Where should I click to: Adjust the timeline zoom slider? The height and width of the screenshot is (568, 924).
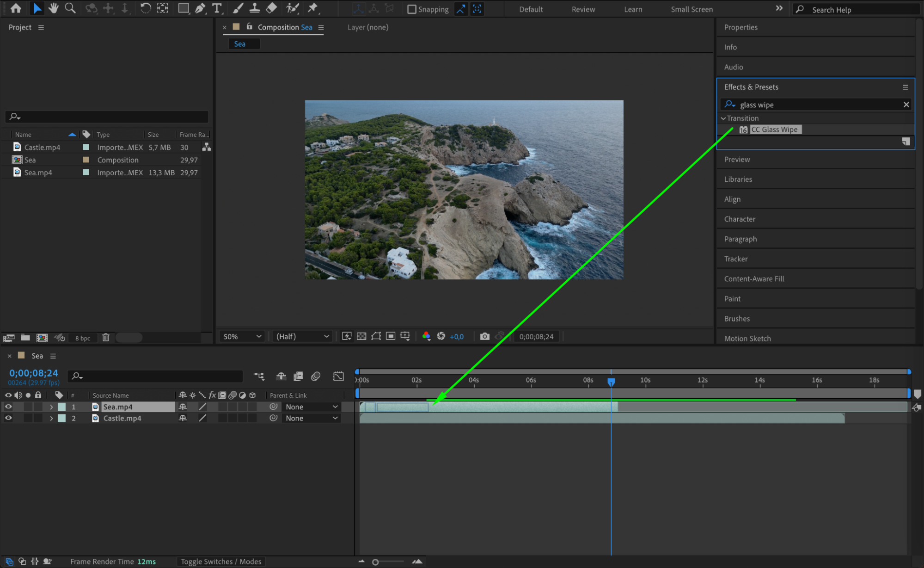375,562
